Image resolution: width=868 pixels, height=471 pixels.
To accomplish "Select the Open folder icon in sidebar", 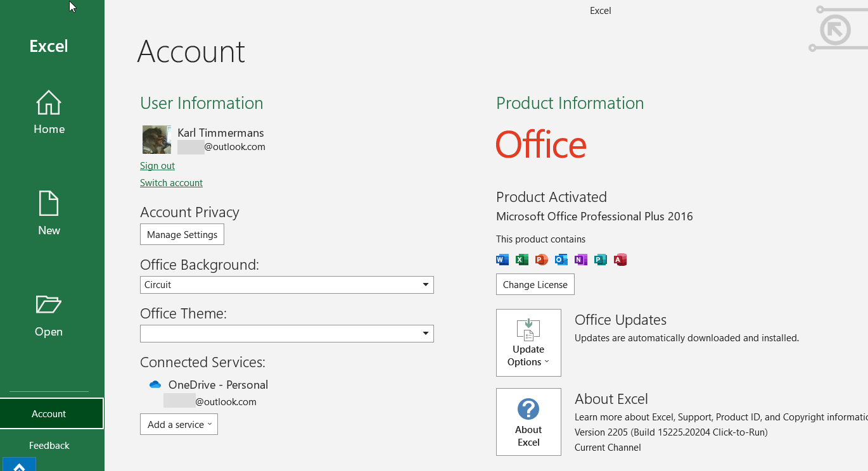I will tap(49, 305).
